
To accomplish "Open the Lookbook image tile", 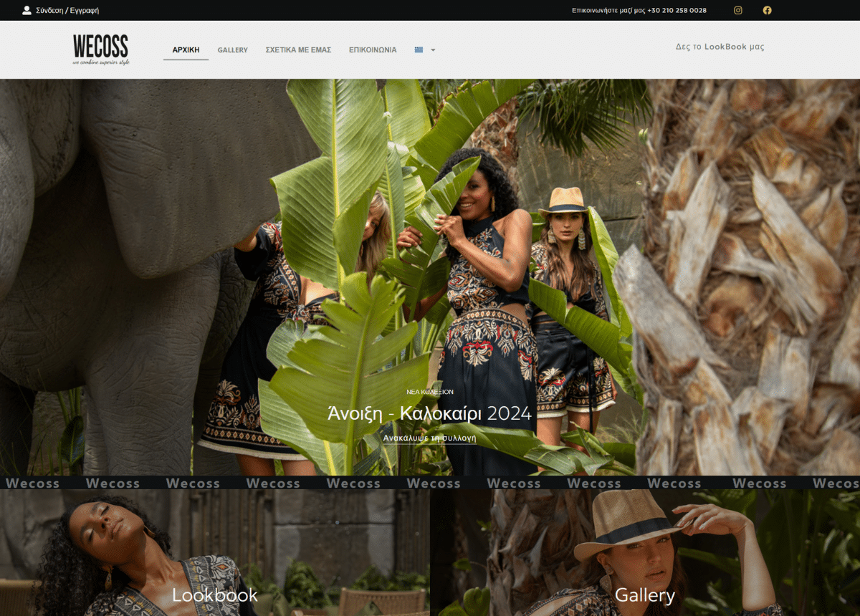I will [215, 553].
